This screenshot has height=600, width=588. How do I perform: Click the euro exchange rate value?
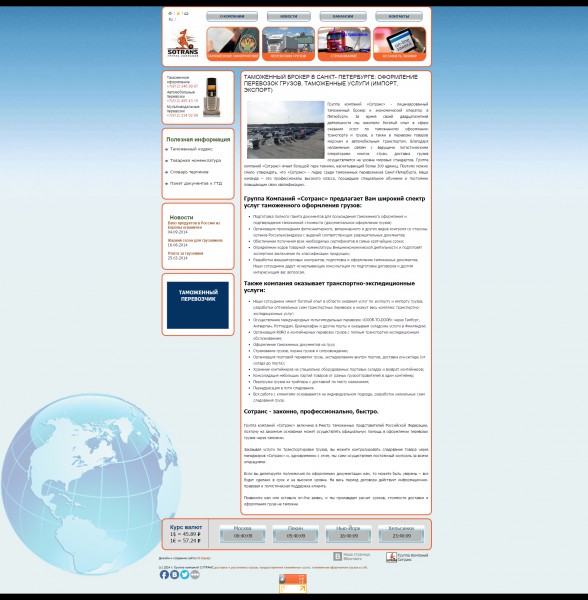click(x=186, y=541)
